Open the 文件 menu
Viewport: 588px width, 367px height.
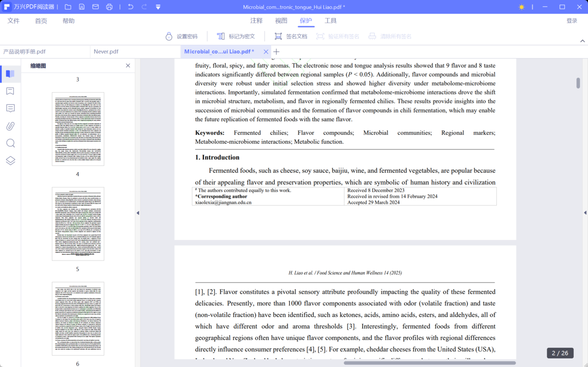[14, 21]
